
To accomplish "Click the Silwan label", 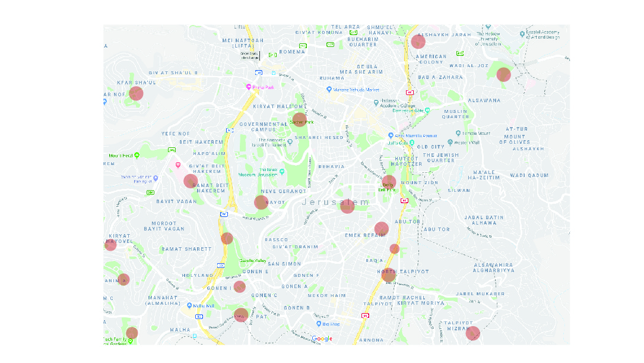I will (459, 190).
